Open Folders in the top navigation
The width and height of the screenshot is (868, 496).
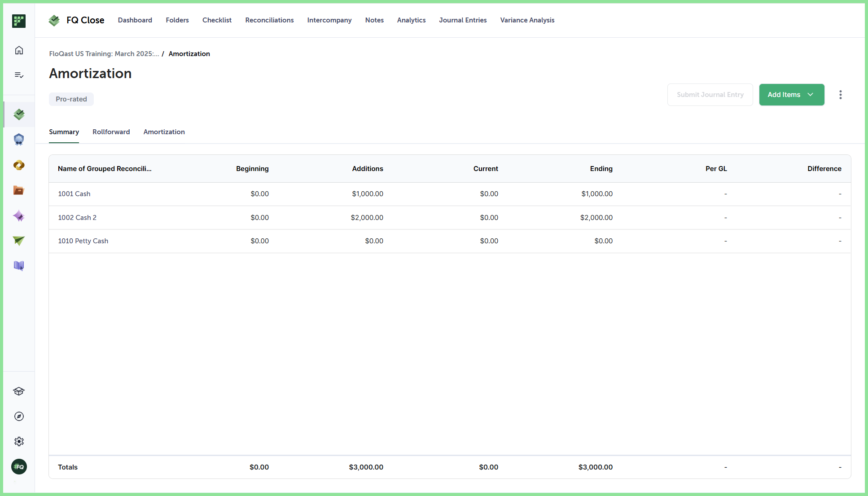pos(177,20)
